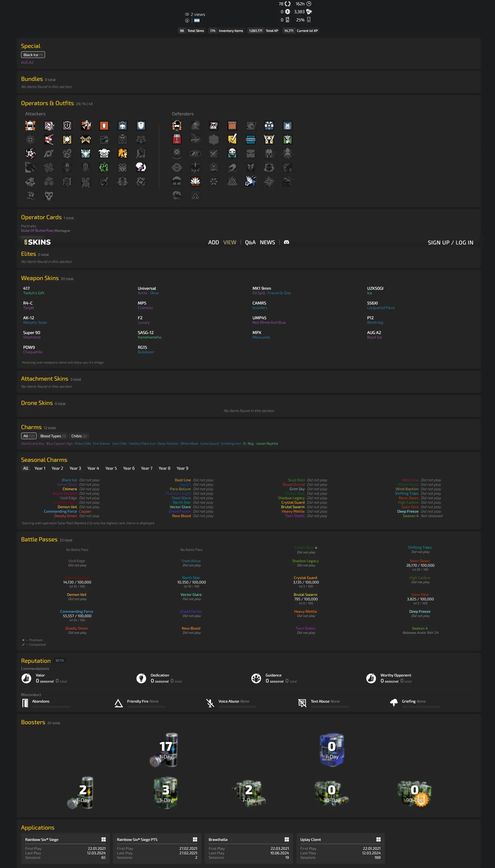Click the Valor commendation icon

(x=26, y=678)
